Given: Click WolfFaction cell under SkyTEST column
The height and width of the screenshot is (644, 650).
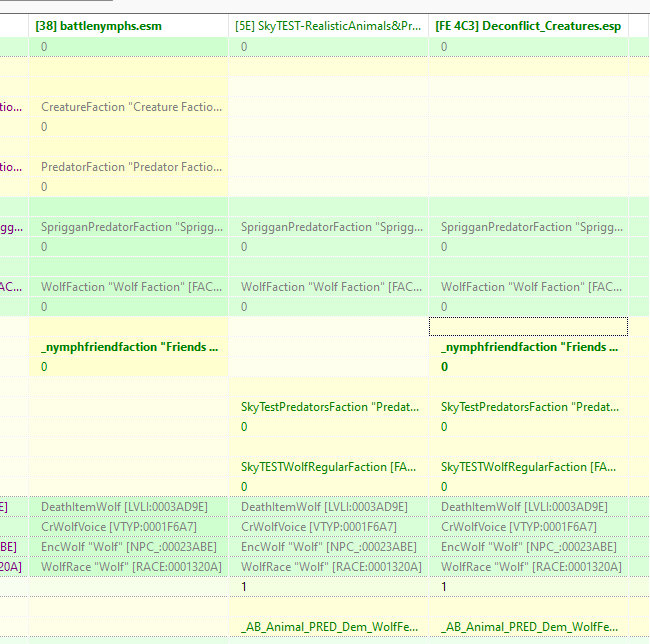Looking at the screenshot, I should (x=328, y=287).
